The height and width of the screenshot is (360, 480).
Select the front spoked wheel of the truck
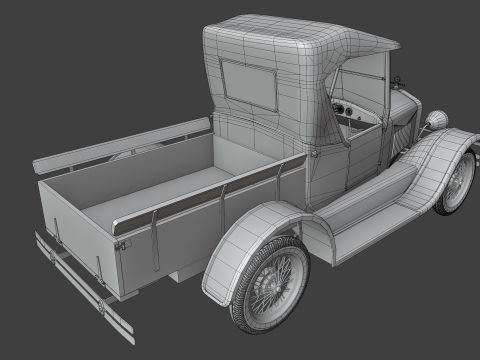[x=456, y=183]
